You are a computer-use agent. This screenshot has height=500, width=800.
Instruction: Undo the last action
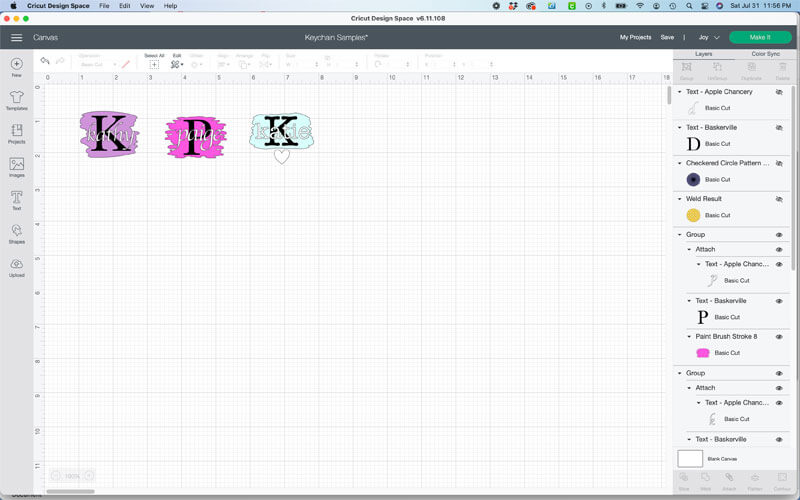[x=45, y=61]
